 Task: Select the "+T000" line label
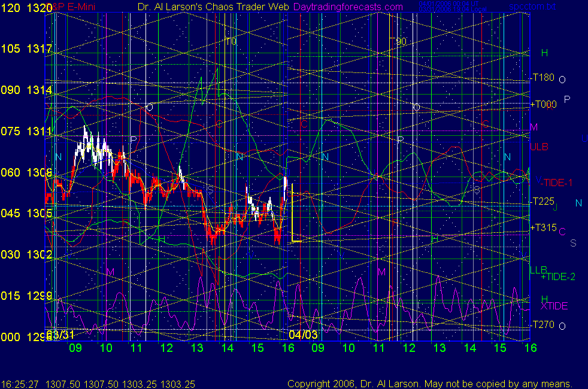[543, 104]
